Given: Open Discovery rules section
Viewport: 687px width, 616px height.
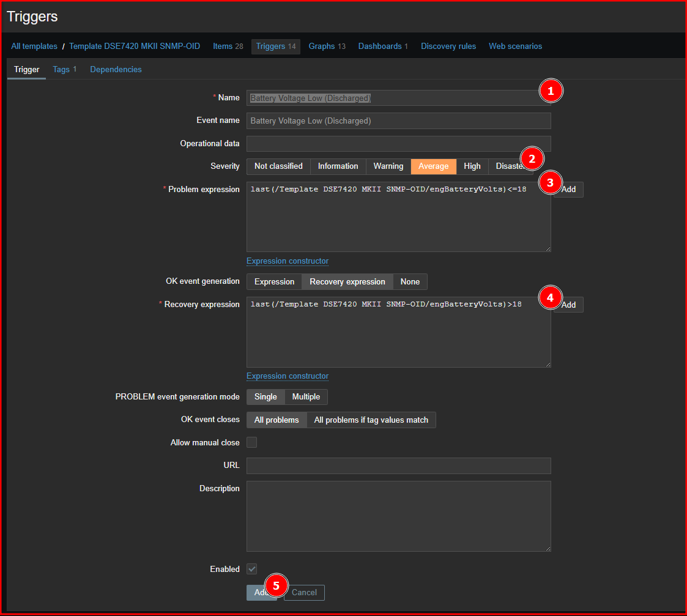Looking at the screenshot, I should coord(448,46).
